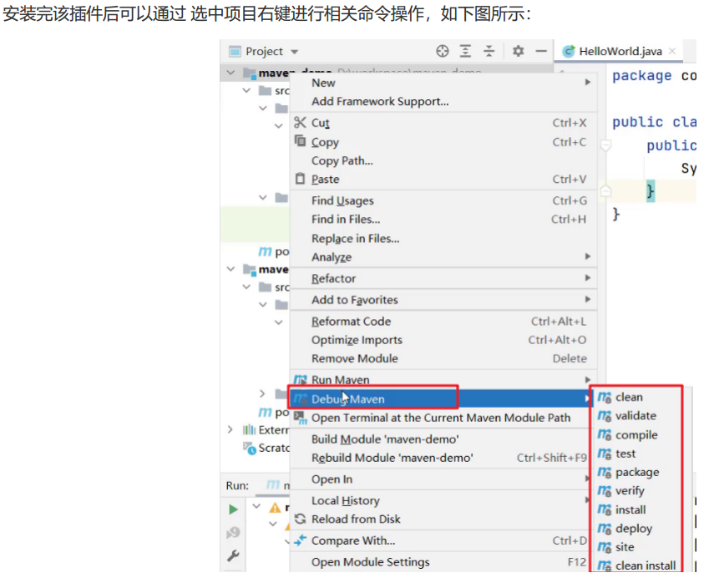This screenshot has height=588, width=714.
Task: Choose Copy Path option
Action: pos(443,160)
